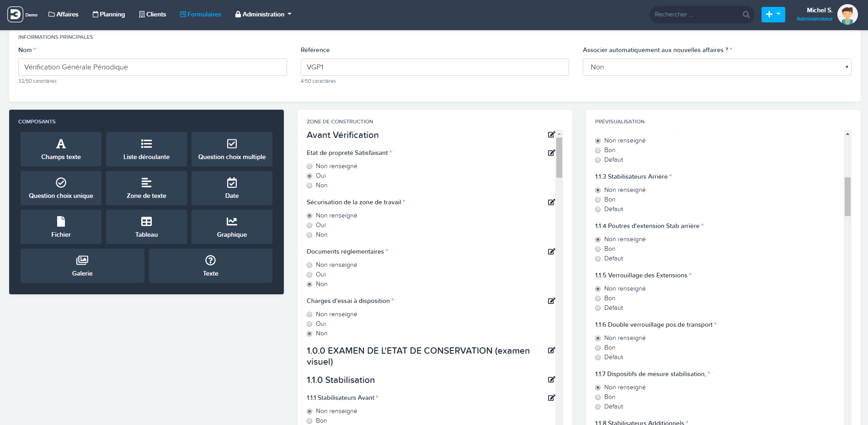The width and height of the screenshot is (868, 425).
Task: Click the construction zone scrollbar thumb
Action: pos(559,157)
